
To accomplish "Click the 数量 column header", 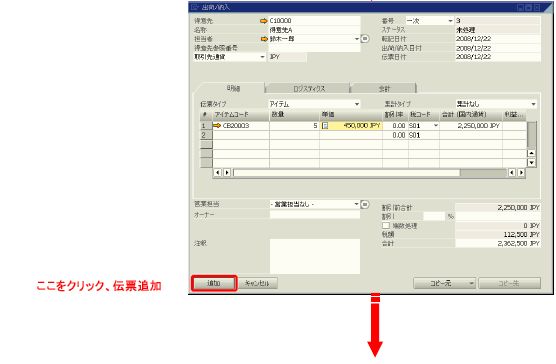I will 294,114.
